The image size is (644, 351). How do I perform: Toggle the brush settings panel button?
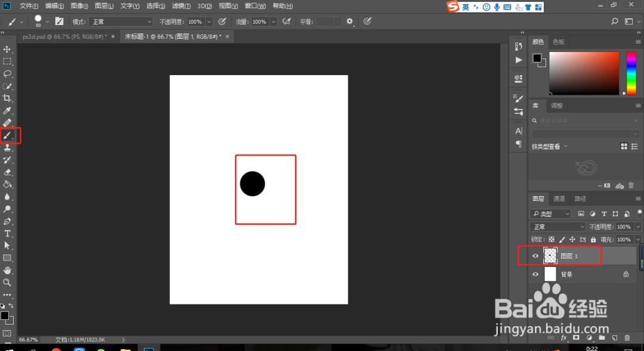pos(60,21)
